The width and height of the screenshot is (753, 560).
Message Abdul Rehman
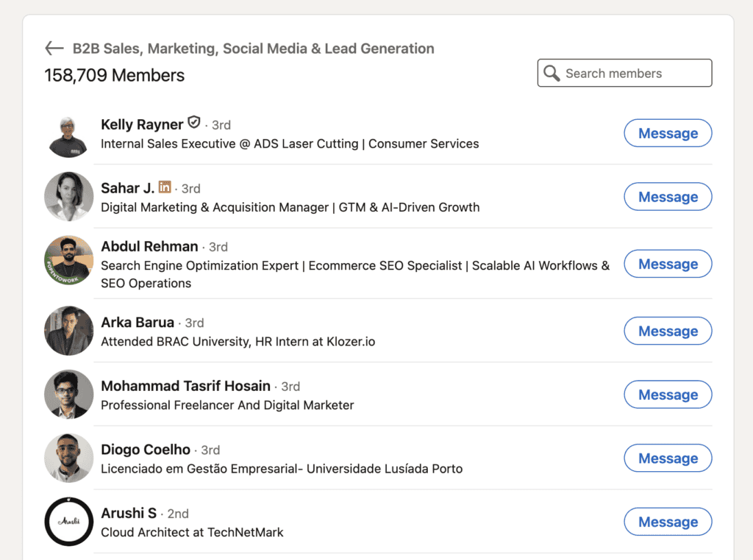(668, 263)
